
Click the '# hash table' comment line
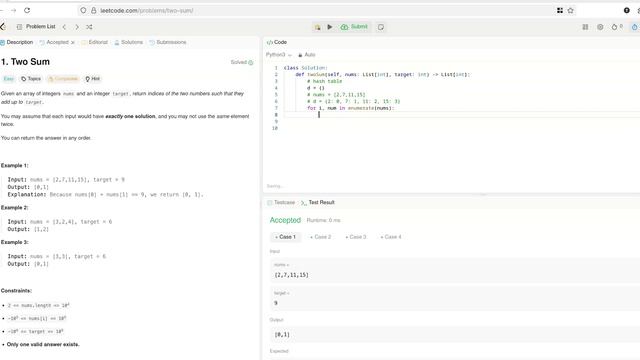click(324, 81)
